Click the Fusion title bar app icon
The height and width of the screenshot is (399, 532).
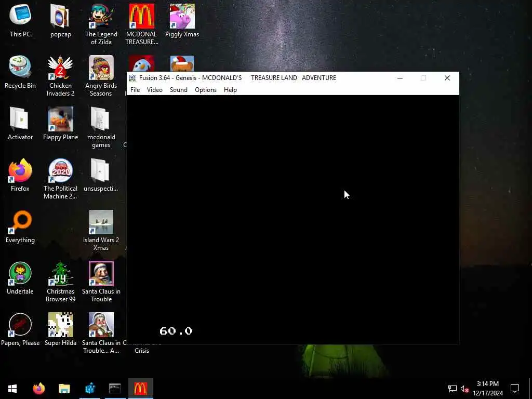click(x=132, y=78)
